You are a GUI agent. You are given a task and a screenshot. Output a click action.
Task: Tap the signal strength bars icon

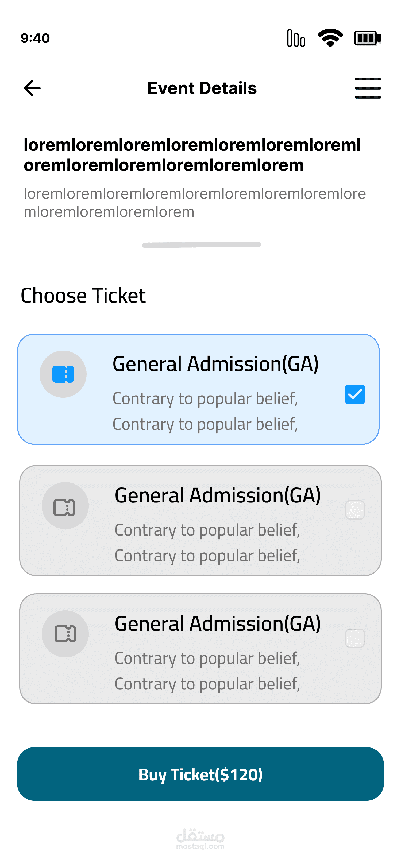[296, 38]
